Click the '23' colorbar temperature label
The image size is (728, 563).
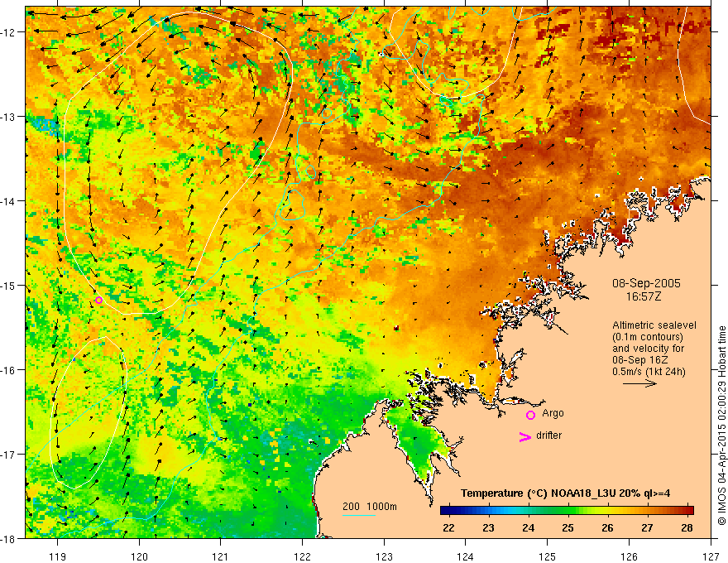click(x=488, y=527)
